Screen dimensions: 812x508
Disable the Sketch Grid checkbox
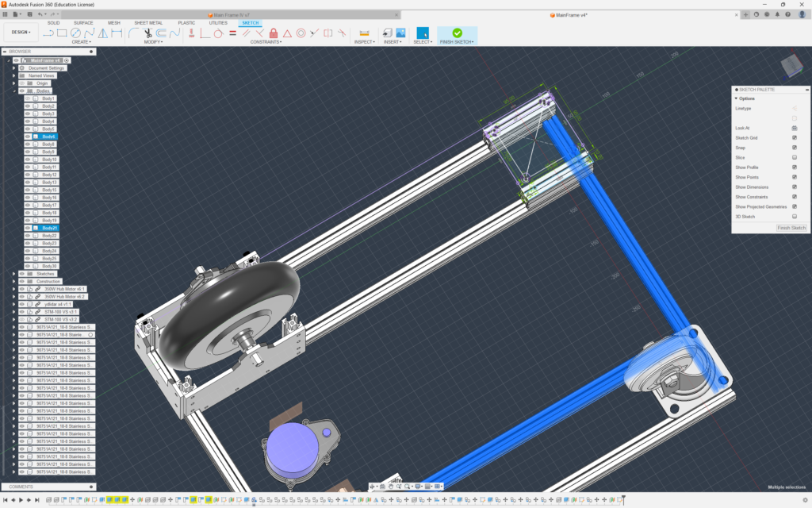point(794,137)
